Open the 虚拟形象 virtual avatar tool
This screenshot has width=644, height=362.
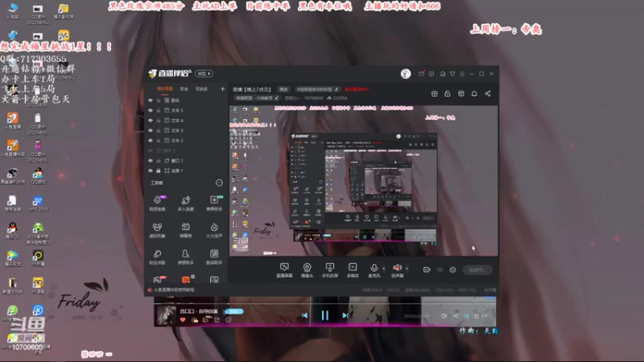pyautogui.click(x=157, y=230)
